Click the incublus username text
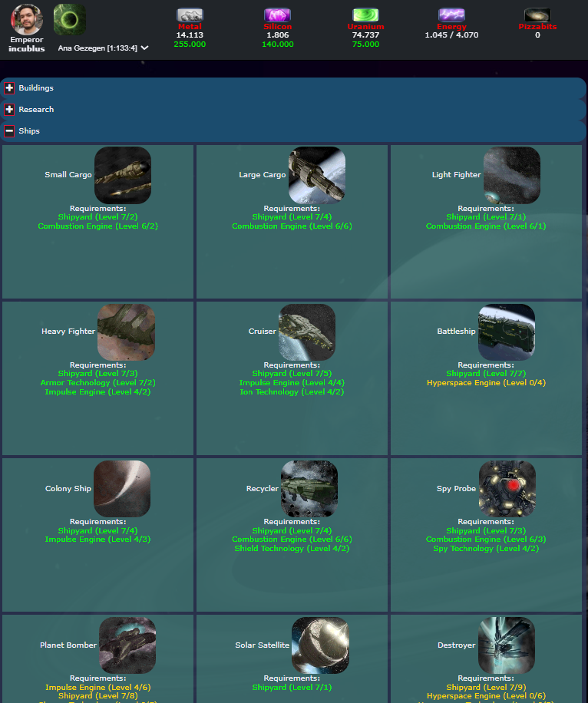 tap(26, 49)
